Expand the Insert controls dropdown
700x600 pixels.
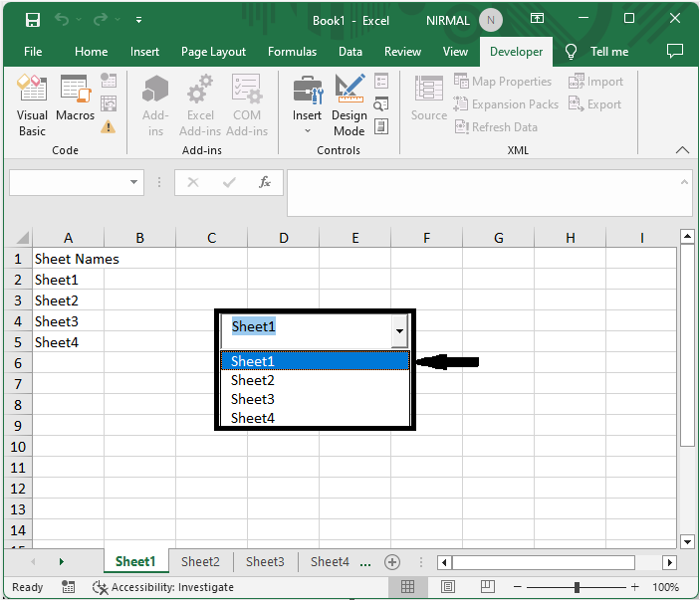point(307,105)
